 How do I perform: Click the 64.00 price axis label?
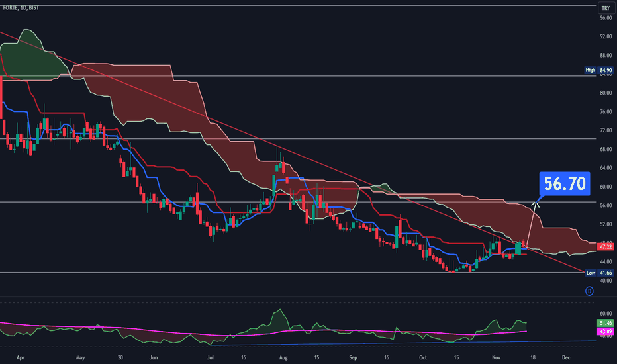pos(606,168)
